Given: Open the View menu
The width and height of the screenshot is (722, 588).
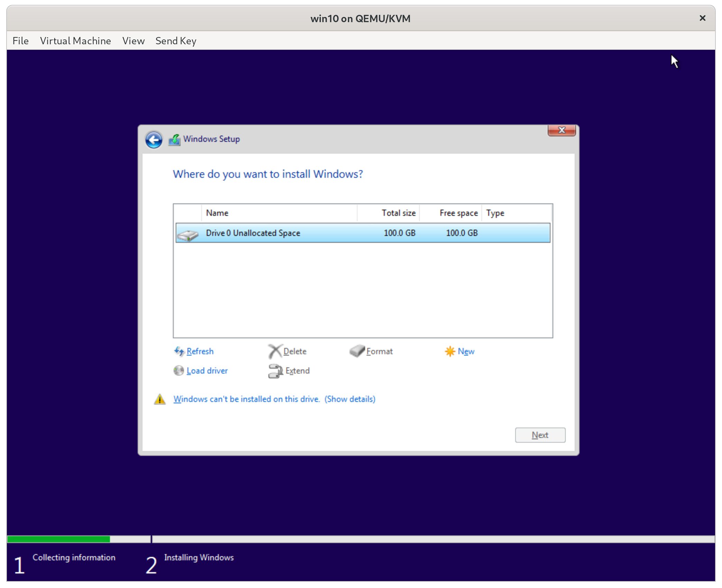Looking at the screenshot, I should pos(133,40).
